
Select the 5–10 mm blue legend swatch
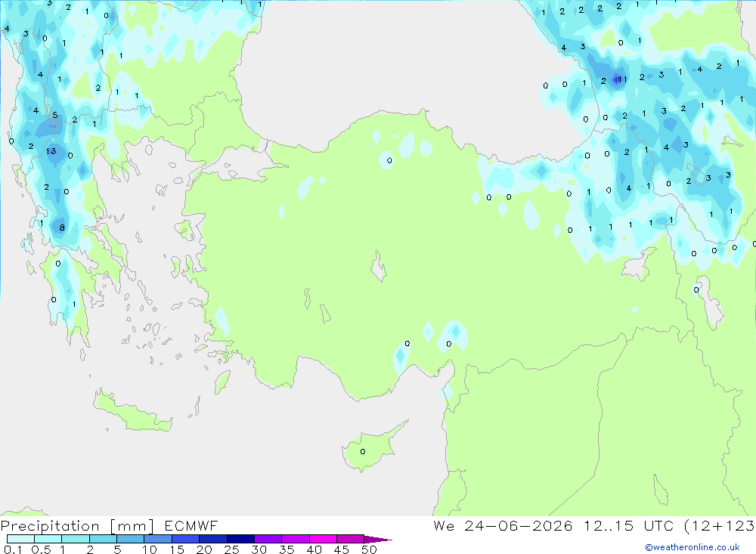point(131,539)
